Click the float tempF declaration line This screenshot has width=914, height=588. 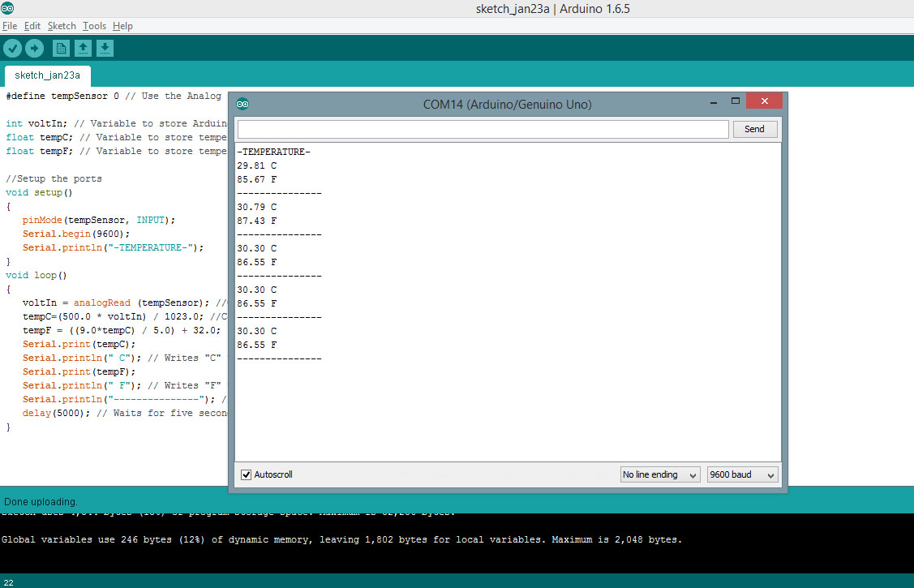tap(116, 152)
